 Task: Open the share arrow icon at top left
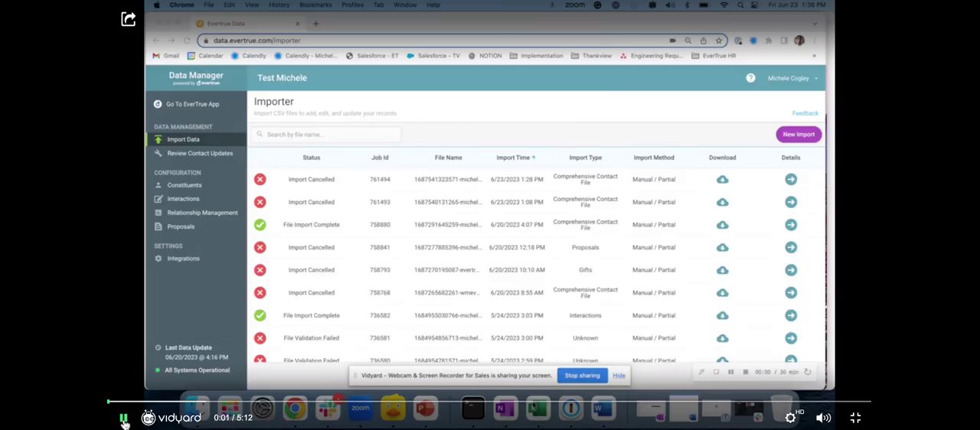128,19
